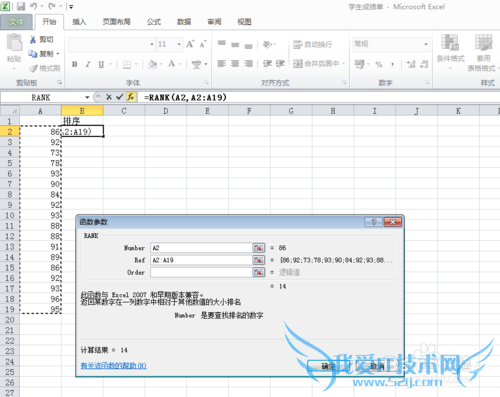Viewport: 500px width, 397px height.
Task: Switch to the 数据 Data tab
Action: coord(184,22)
